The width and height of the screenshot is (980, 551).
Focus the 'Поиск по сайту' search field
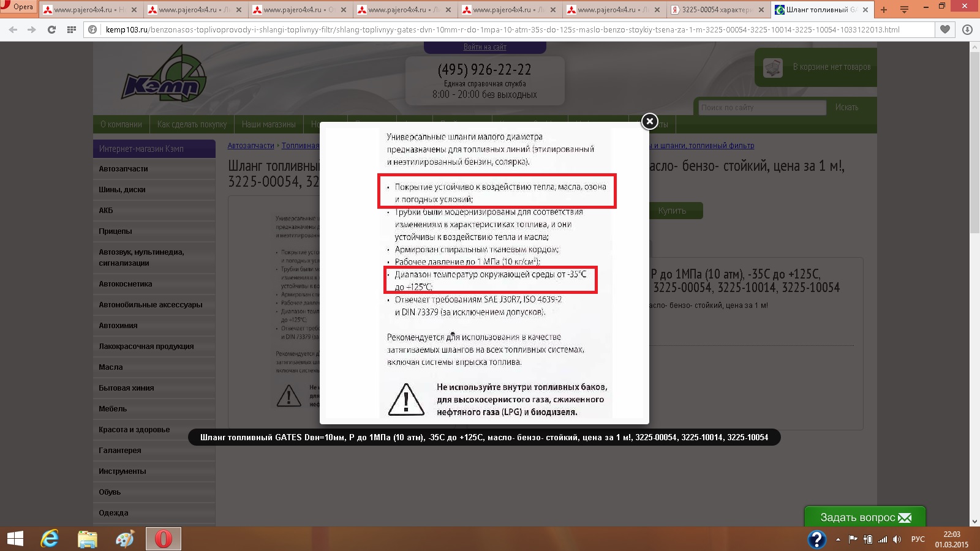click(x=763, y=108)
